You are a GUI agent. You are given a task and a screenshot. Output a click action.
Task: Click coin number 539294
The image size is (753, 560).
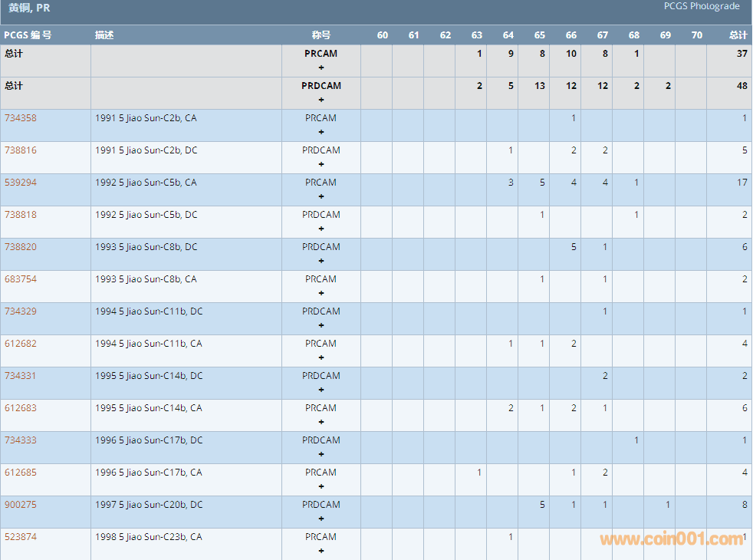click(x=21, y=183)
